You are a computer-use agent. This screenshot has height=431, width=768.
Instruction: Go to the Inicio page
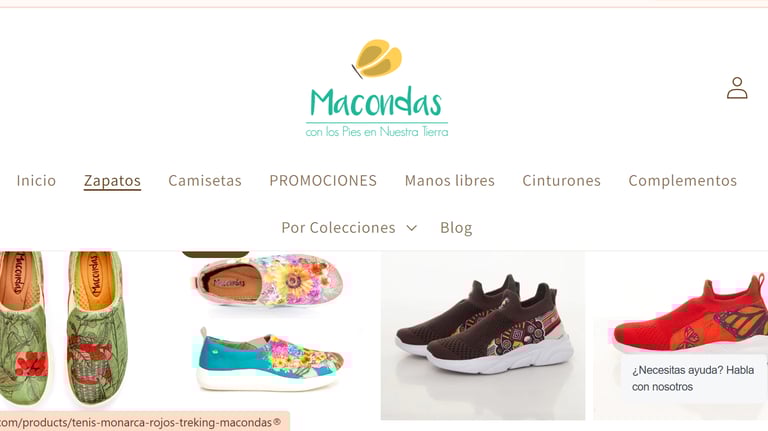36,181
